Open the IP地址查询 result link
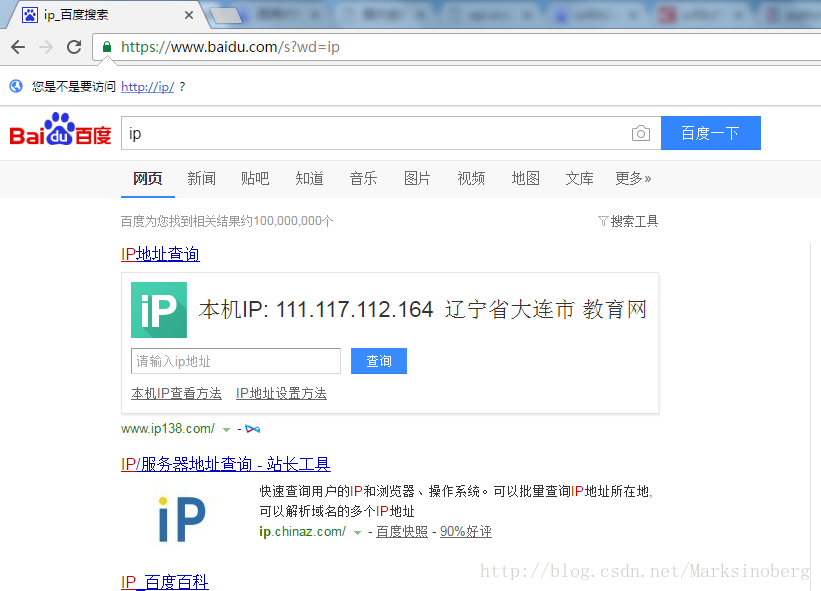The height and width of the screenshot is (591, 821). 160,254
